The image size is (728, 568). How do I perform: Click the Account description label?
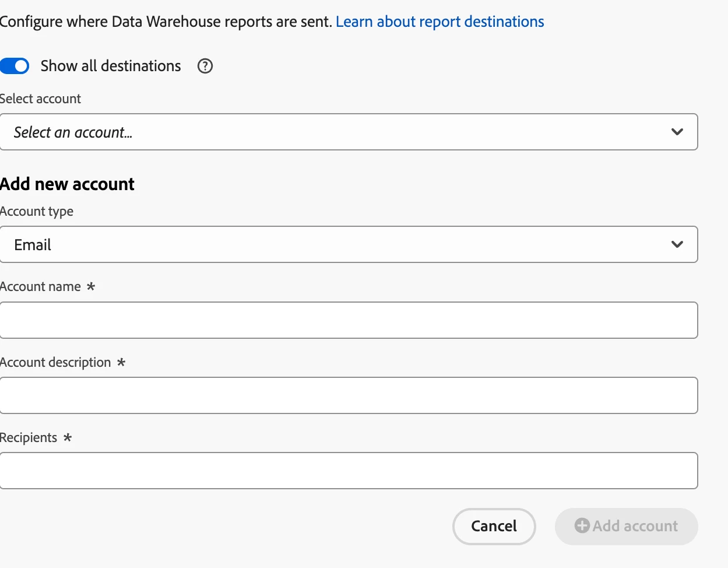[x=55, y=362]
